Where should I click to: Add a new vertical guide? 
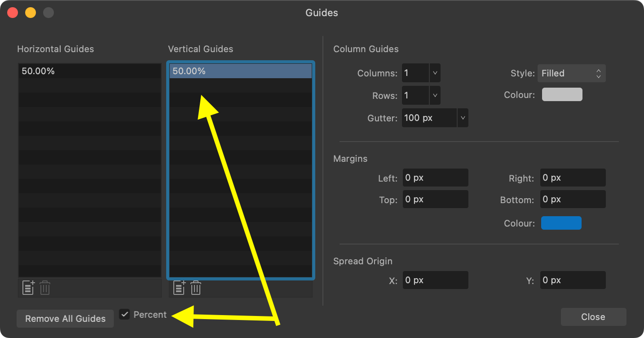[x=179, y=288]
